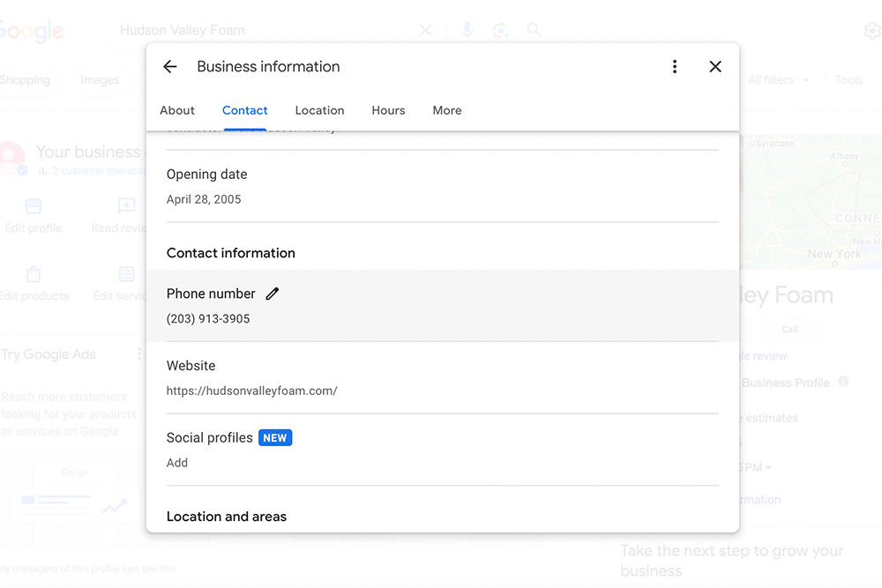Viewport: 882px width, 588px height.
Task: Open Edit products via the bag icon
Action: click(x=34, y=275)
